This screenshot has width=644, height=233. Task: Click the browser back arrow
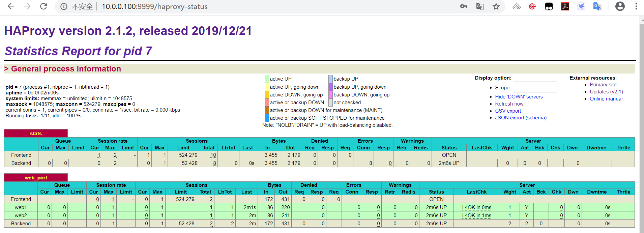click(11, 6)
